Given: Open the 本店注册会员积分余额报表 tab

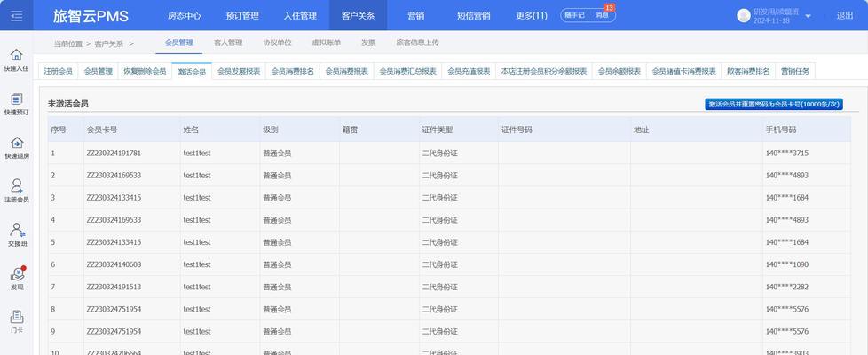Looking at the screenshot, I should 543,71.
